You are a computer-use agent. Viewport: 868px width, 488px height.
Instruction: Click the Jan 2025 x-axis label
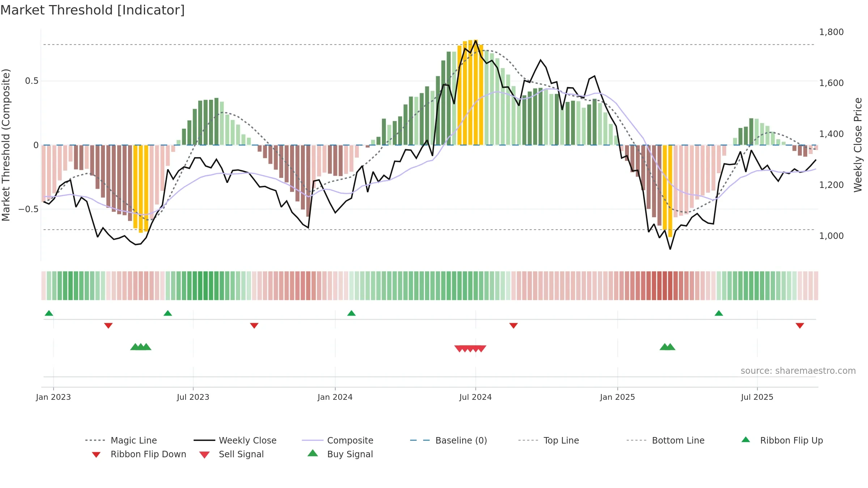coord(618,397)
